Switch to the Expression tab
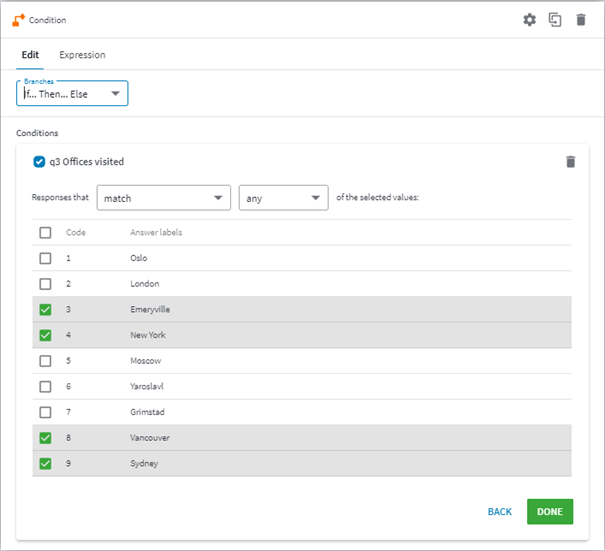 (x=82, y=55)
